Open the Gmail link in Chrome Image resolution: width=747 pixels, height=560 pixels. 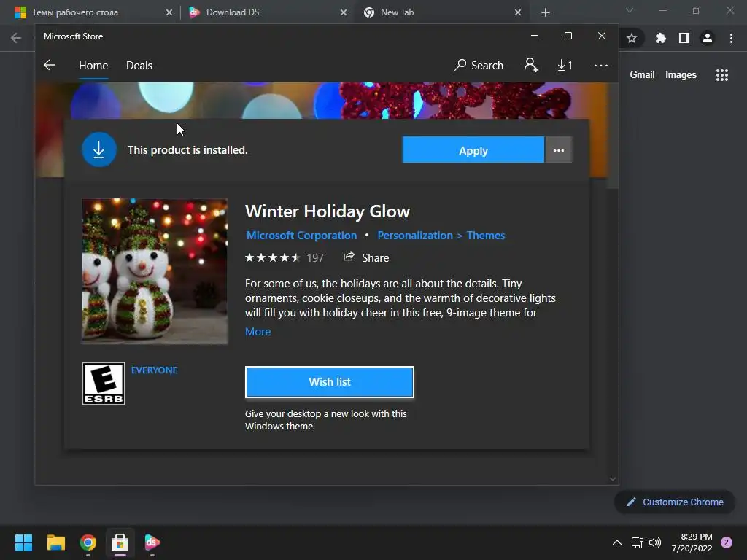[x=642, y=75]
